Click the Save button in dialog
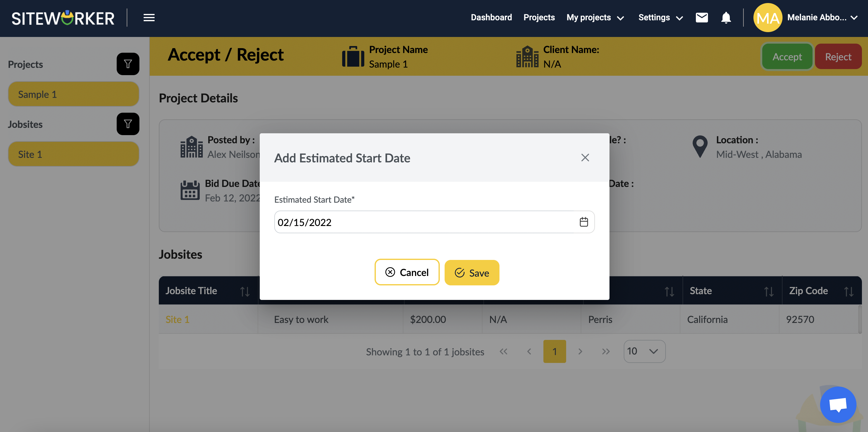868x432 pixels. (x=472, y=272)
